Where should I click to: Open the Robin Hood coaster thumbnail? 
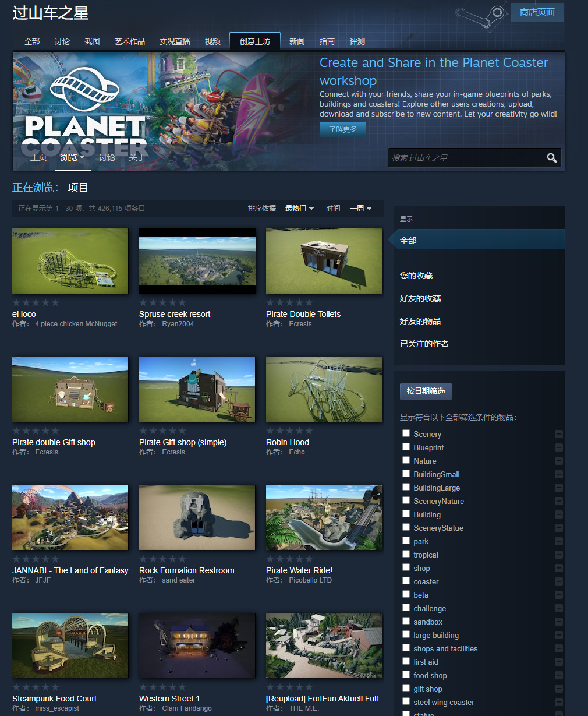click(324, 389)
